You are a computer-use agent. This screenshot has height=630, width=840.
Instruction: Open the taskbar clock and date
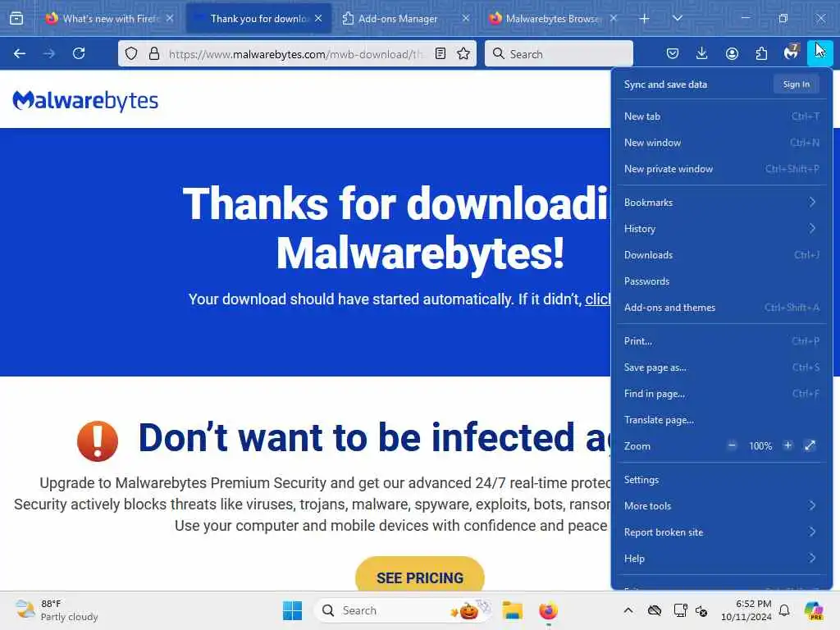tap(746, 610)
